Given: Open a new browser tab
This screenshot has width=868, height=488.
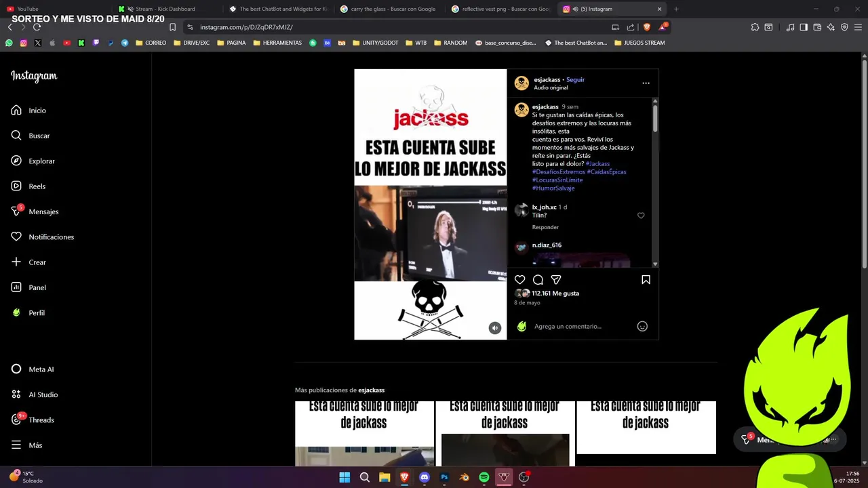Looking at the screenshot, I should (676, 9).
